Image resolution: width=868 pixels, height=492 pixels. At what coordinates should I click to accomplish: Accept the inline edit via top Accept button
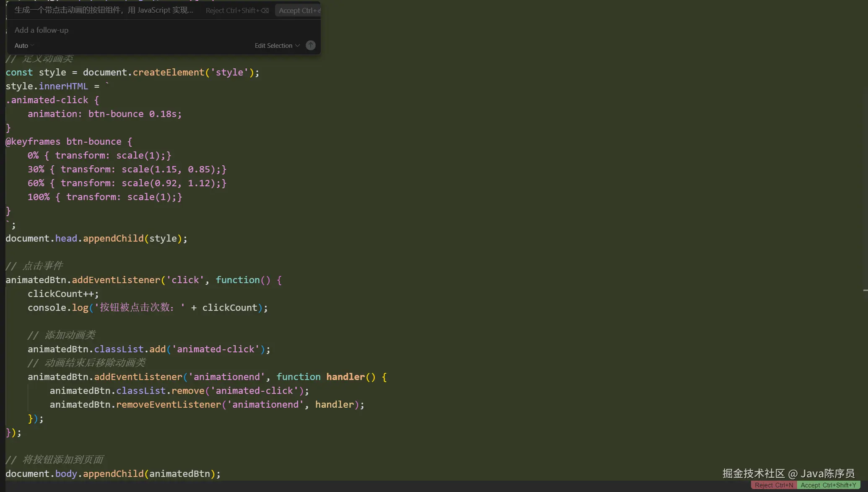pos(299,10)
